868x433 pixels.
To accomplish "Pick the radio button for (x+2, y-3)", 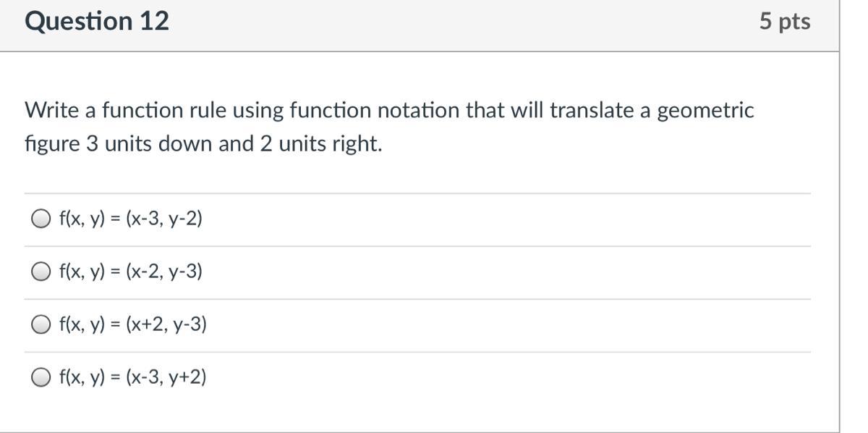I will (x=41, y=324).
